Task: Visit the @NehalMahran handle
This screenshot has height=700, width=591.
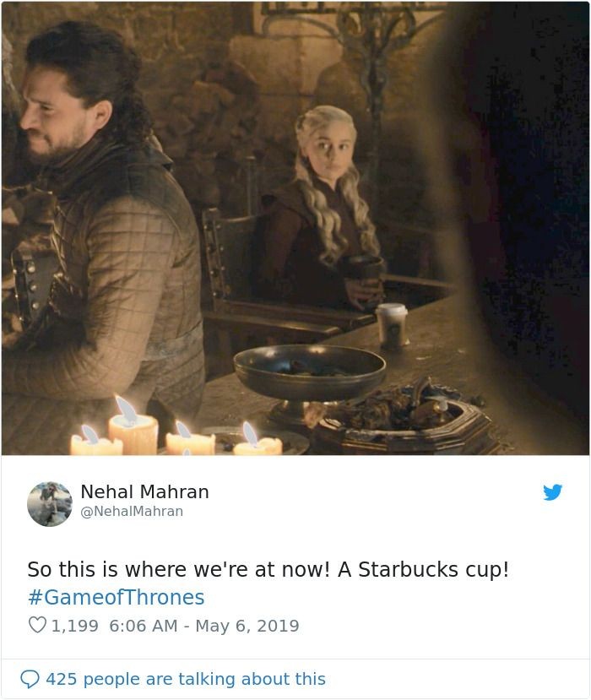Action: click(x=132, y=511)
